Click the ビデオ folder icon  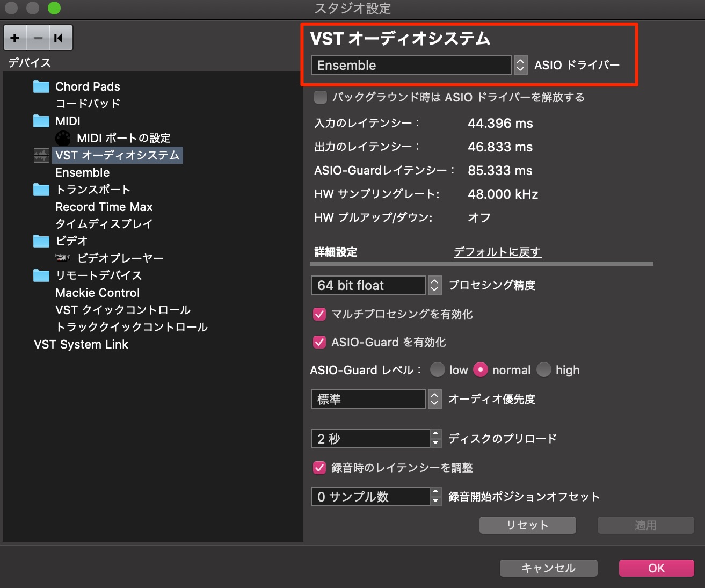(41, 241)
